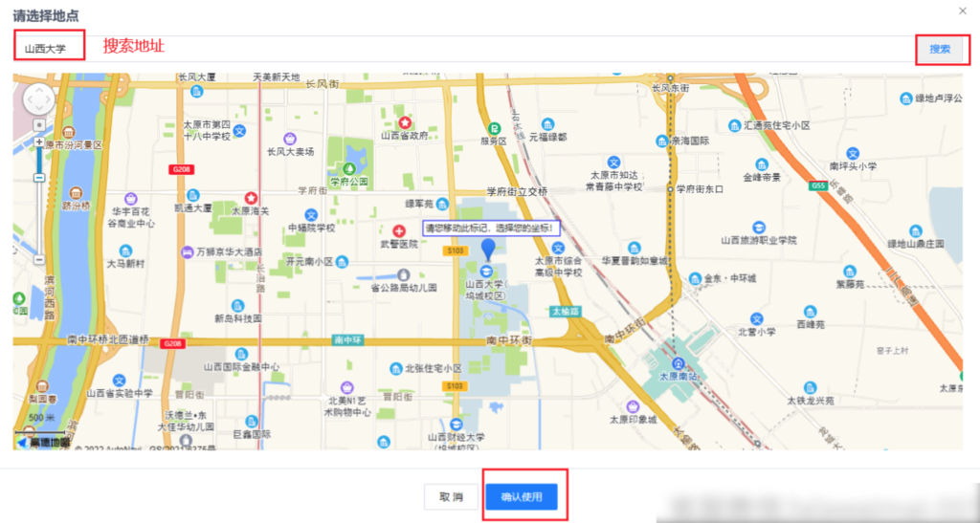The height and width of the screenshot is (523, 980).
Task: Zoom out with the bottom minus button
Action: coord(39,259)
